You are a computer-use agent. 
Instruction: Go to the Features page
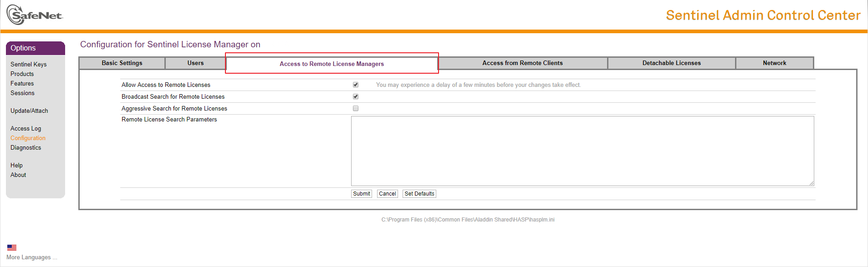[x=22, y=84]
